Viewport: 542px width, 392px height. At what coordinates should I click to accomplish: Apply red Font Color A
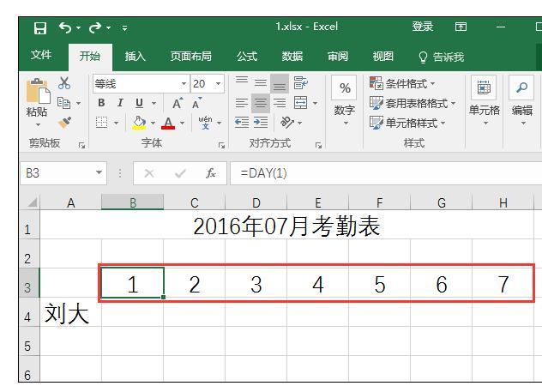pyautogui.click(x=168, y=123)
